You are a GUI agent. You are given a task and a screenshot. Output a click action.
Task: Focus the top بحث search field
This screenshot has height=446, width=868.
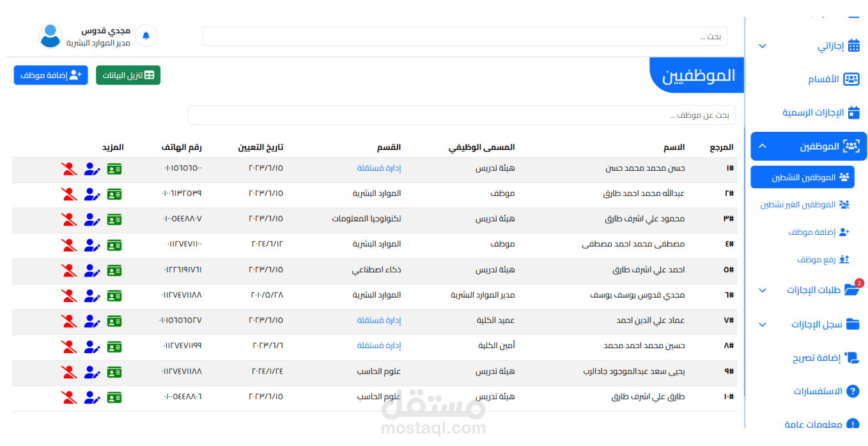coord(465,36)
